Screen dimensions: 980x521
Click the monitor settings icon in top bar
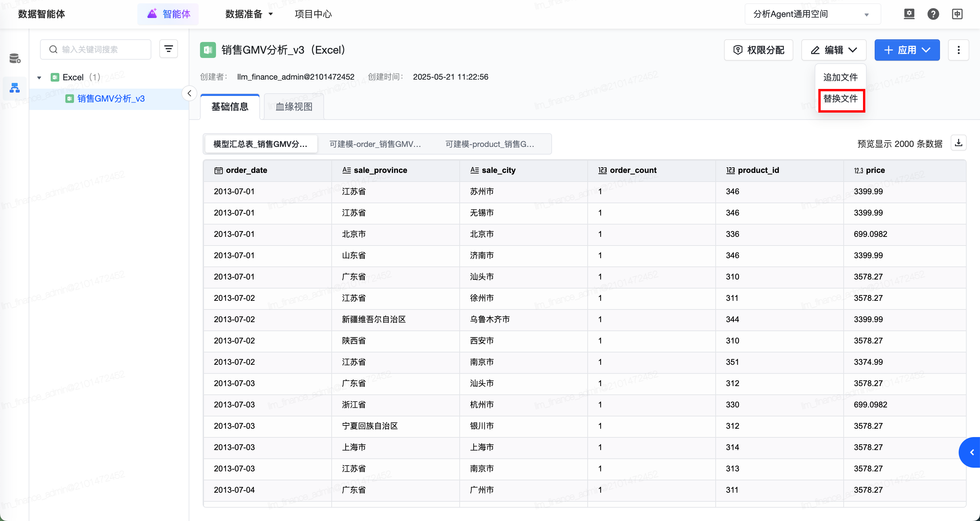909,14
